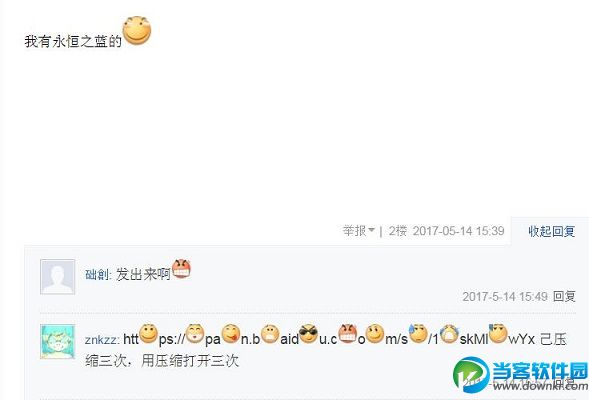The height and width of the screenshot is (400, 589).
Task: Click the sweating emoji after m/s
Action: coord(418,334)
